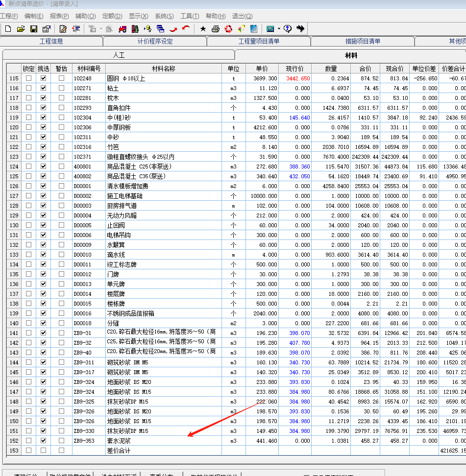Click the 材料名称 column header

click(x=164, y=69)
